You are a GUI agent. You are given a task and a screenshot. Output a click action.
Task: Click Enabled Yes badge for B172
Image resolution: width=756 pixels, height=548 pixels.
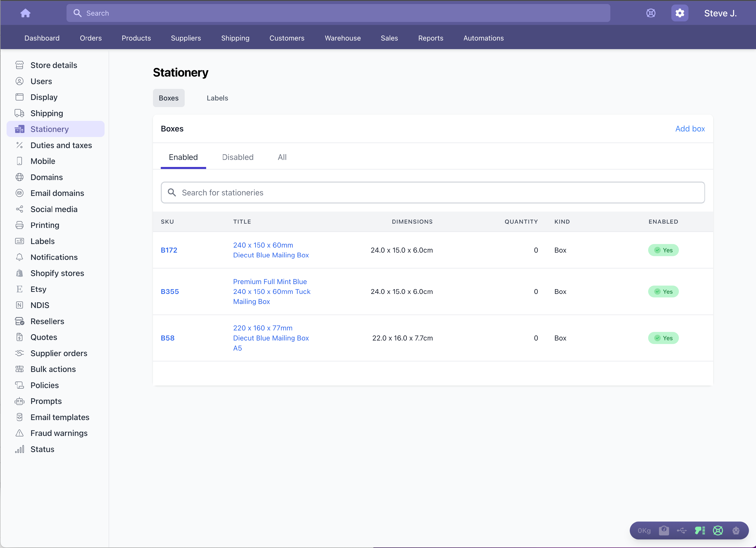point(663,250)
